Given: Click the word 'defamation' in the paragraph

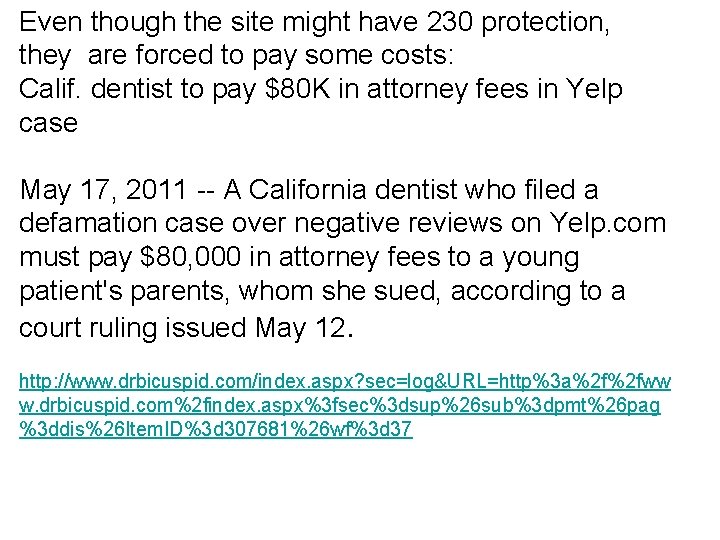Looking at the screenshot, I should click(88, 223).
